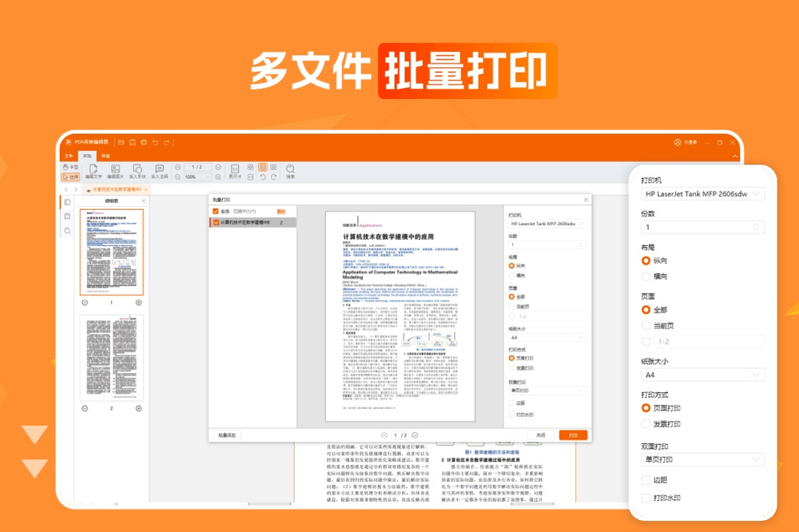Switch to the 转换 ribbon tab
799x532 pixels.
pos(105,156)
